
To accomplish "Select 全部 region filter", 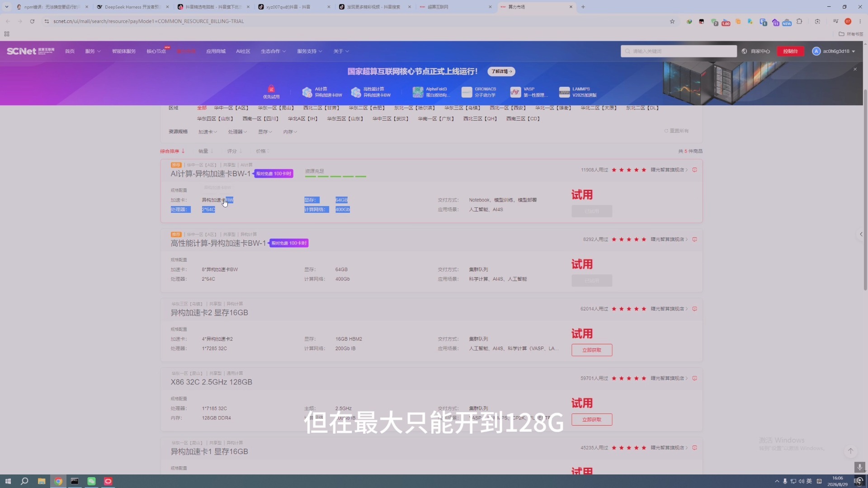I will coord(202,108).
